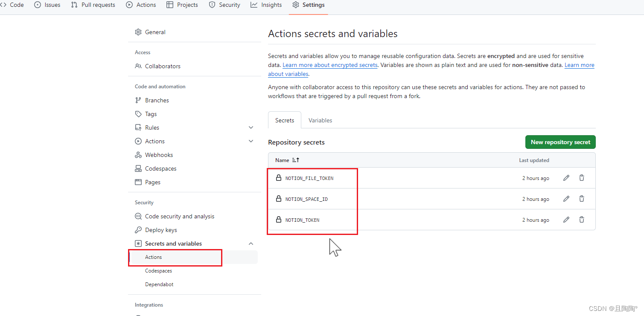This screenshot has width=644, height=316.
Task: Open the Security tab
Action: [224, 5]
